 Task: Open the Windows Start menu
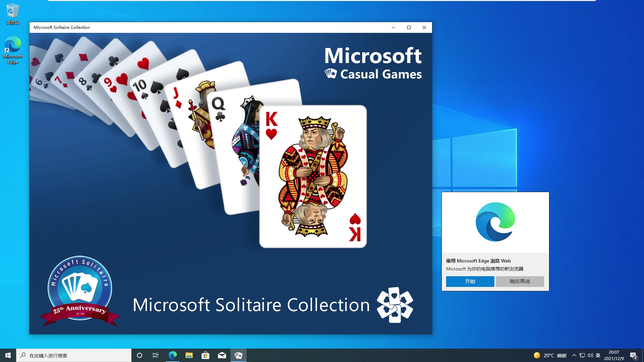click(x=8, y=355)
